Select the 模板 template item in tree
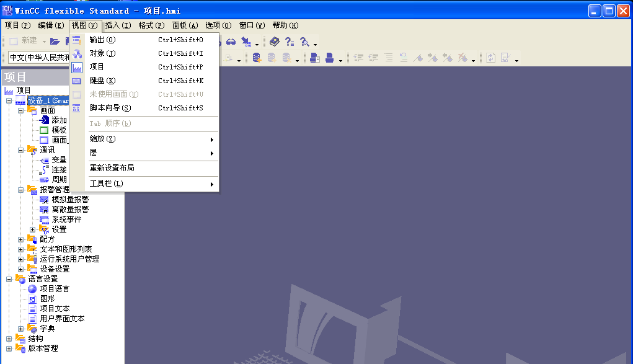 [58, 130]
